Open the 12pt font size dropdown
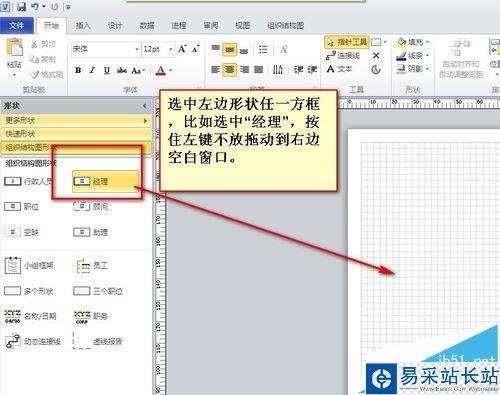Image resolution: width=500 pixels, height=395 pixels. (x=170, y=49)
